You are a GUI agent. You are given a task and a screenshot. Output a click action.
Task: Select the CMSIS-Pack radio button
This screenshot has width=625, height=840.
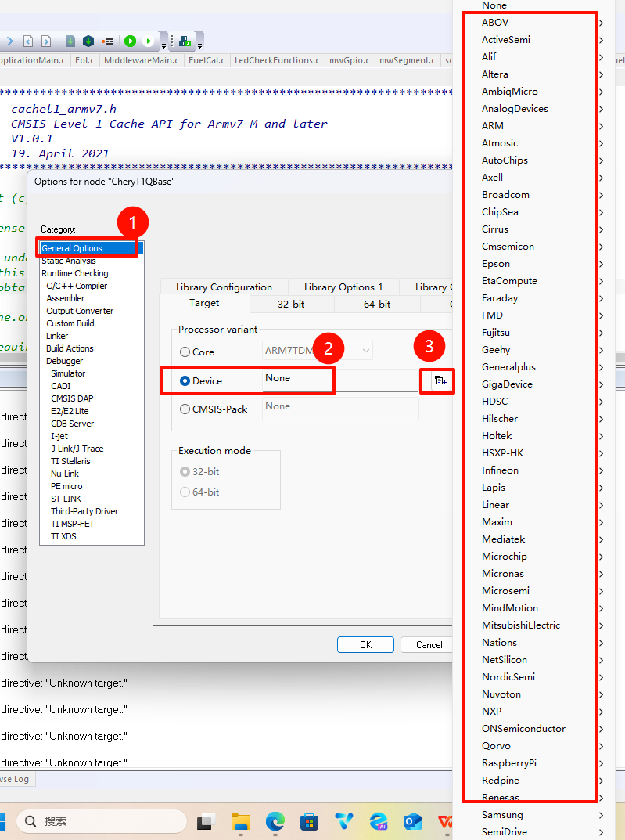tap(185, 409)
